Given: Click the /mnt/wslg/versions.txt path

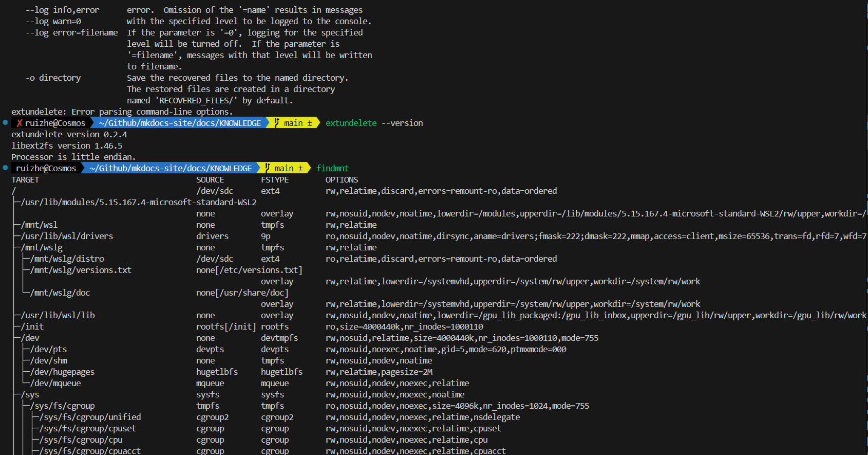Looking at the screenshot, I should click(81, 270).
